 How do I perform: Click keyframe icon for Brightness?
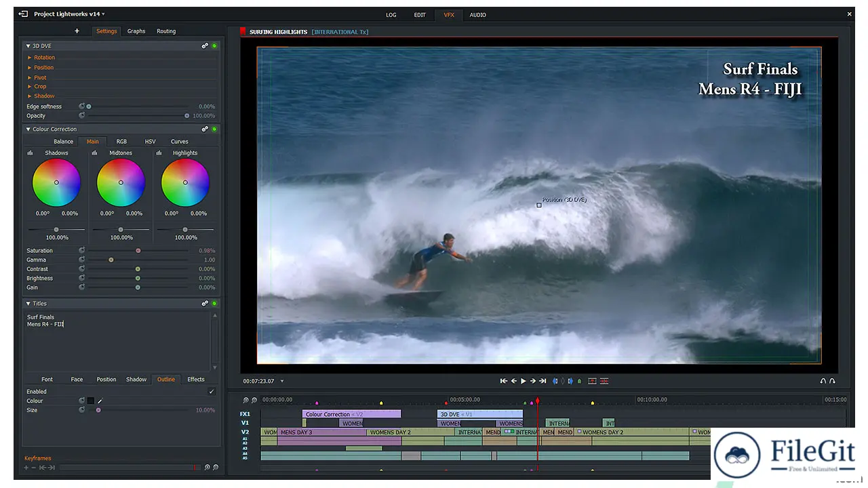82,278
